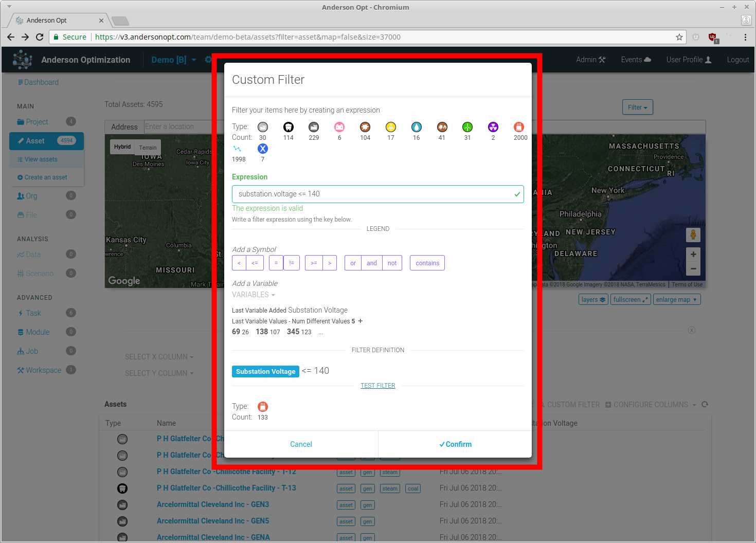Click the TEST FILTER link
756x543 pixels.
coord(378,386)
